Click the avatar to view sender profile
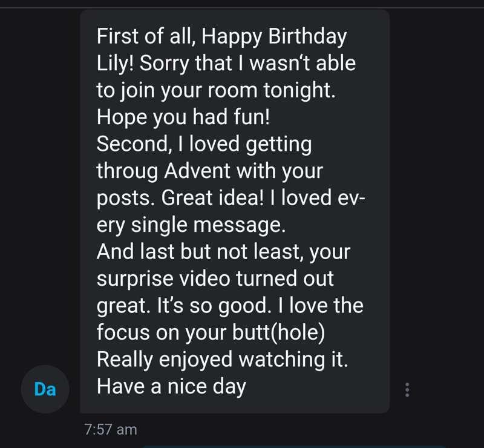The height and width of the screenshot is (448, 484). click(45, 389)
